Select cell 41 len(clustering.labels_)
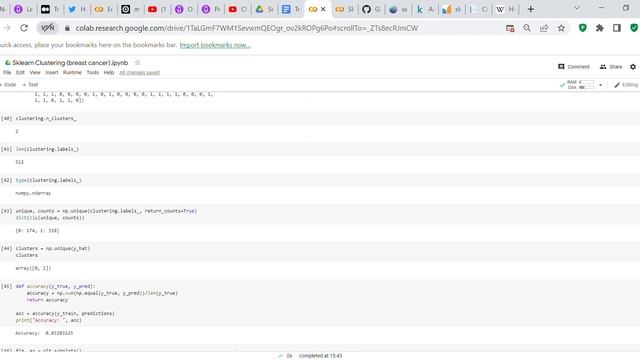This screenshot has width=640, height=360. 47,149
